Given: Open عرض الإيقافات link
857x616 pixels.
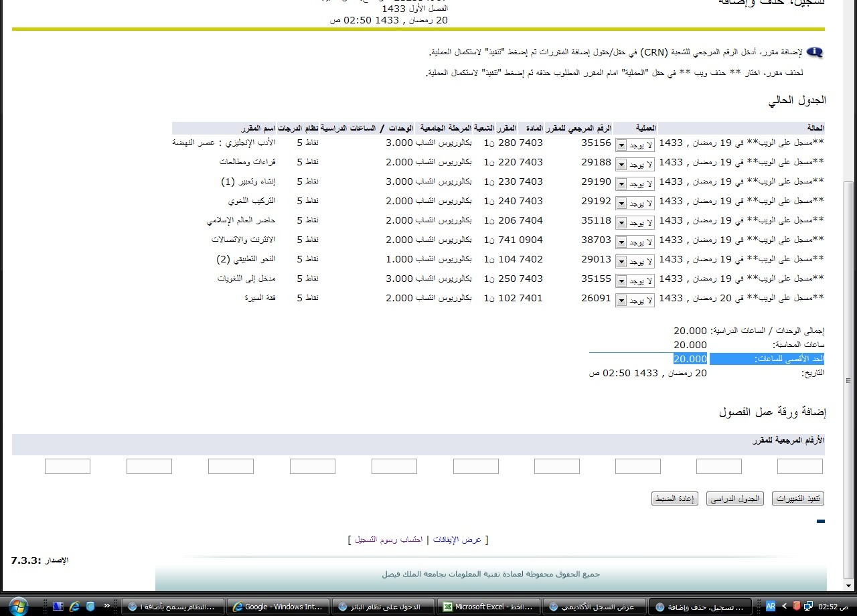Looking at the screenshot, I should [457, 540].
